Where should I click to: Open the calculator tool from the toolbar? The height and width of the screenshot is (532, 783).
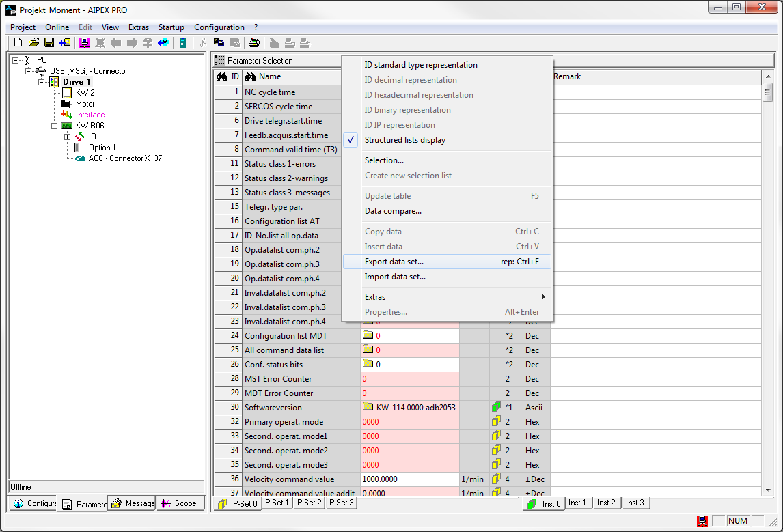pyautogui.click(x=182, y=42)
